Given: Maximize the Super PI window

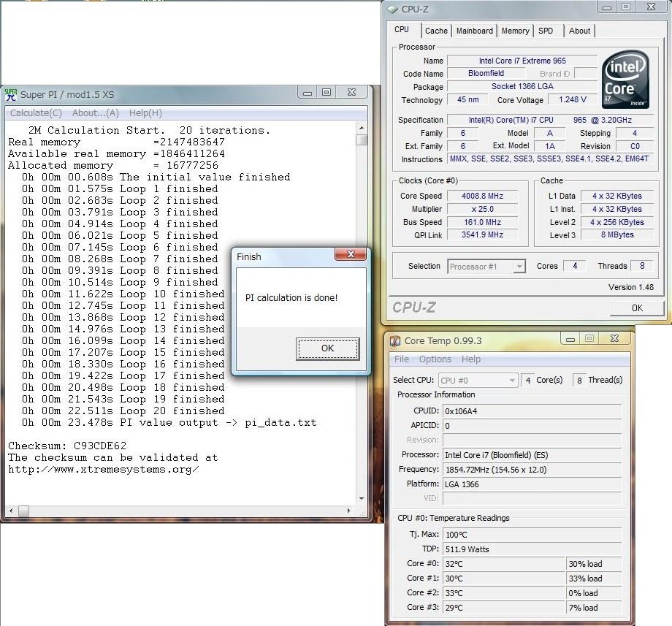Looking at the screenshot, I should 327,93.
